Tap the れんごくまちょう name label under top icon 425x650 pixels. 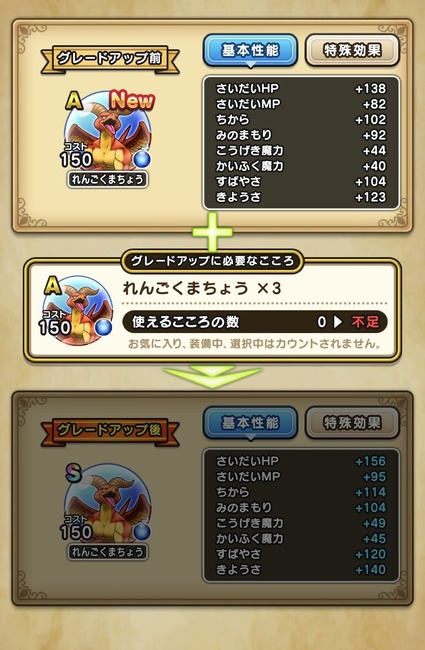coord(107,179)
